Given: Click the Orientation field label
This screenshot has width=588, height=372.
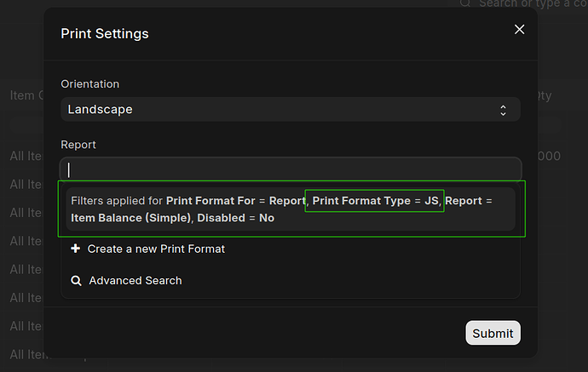Looking at the screenshot, I should point(89,84).
